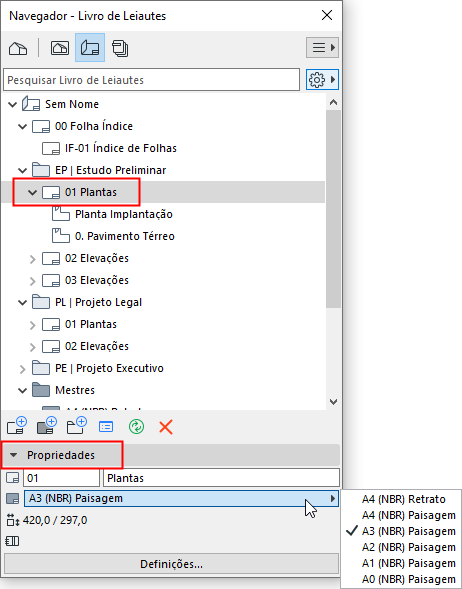Create a new master layout icon
The height and width of the screenshot is (589, 462).
(47, 426)
